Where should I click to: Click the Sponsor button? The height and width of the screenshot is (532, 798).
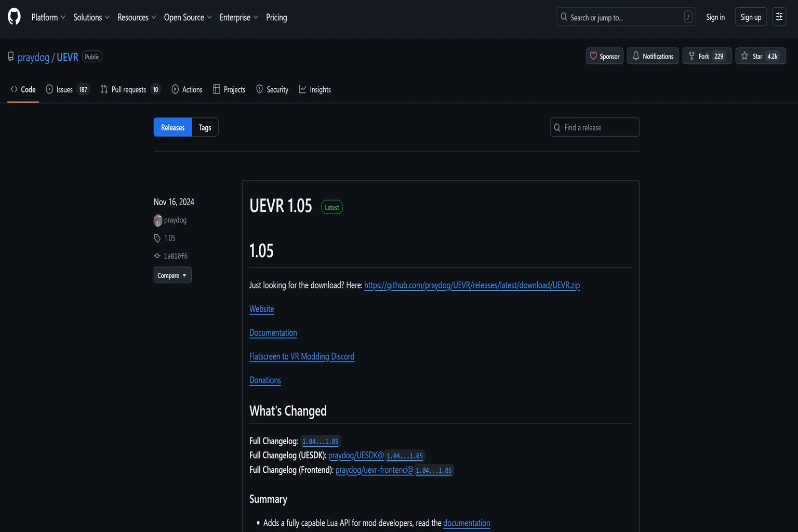click(x=605, y=56)
